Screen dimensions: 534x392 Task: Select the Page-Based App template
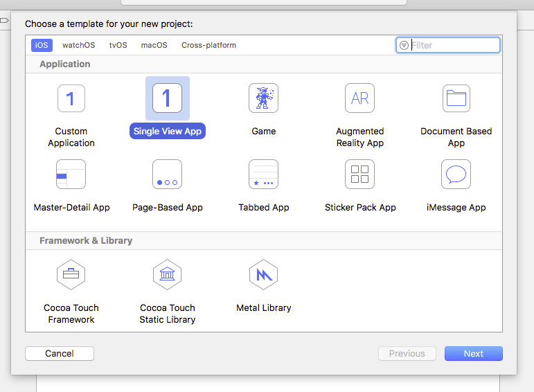coord(167,175)
